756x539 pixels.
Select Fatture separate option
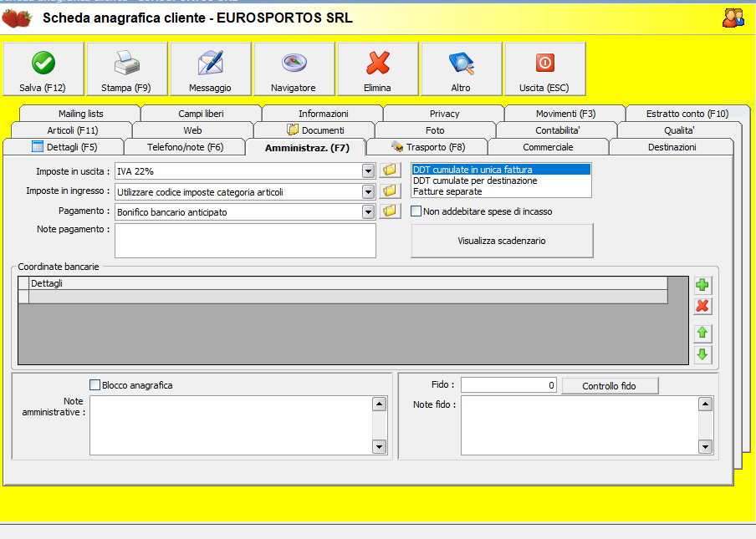pos(501,191)
